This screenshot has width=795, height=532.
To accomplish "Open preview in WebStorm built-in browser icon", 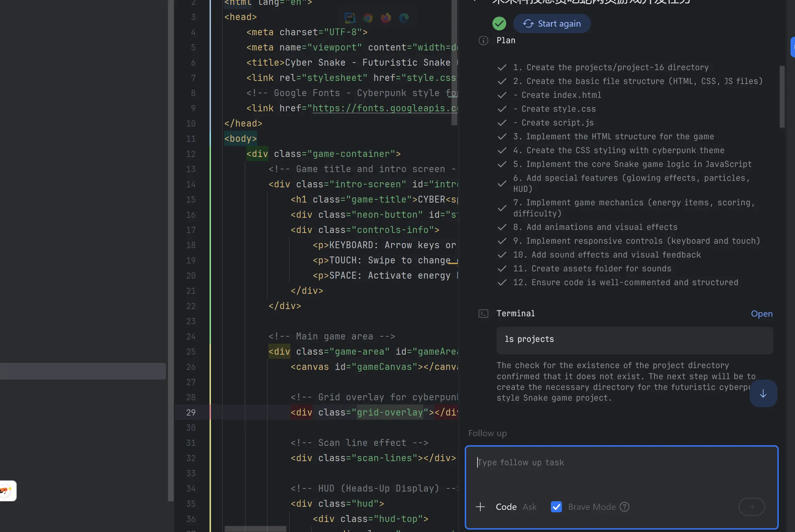I will coord(350,18).
